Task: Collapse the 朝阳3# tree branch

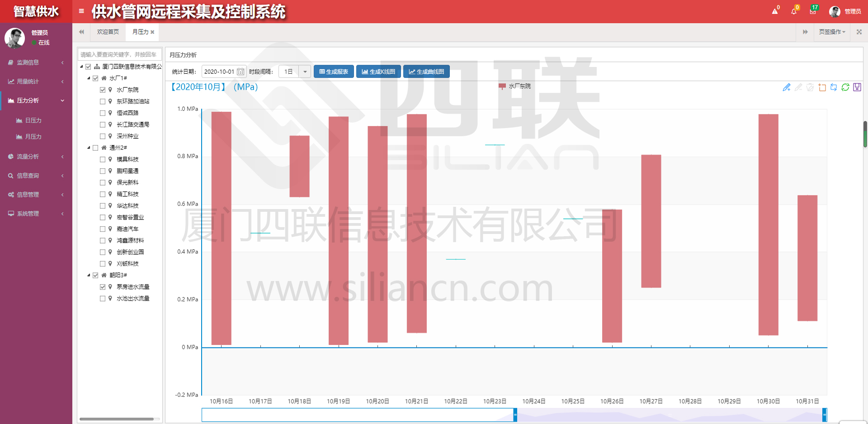Action: tap(89, 275)
